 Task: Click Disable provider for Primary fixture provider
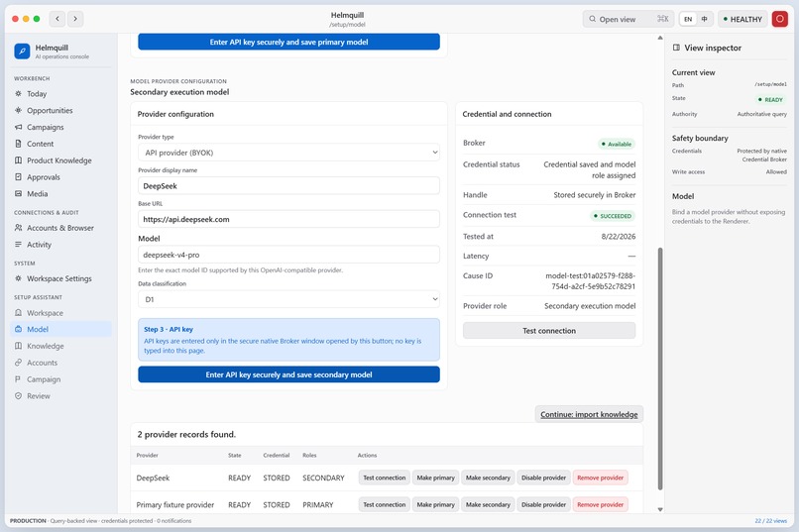click(x=543, y=504)
